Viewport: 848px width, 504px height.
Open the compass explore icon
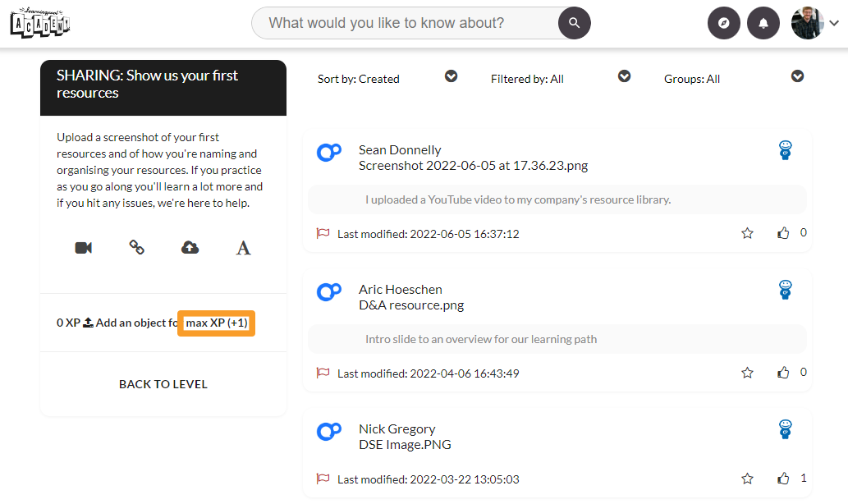coord(723,23)
